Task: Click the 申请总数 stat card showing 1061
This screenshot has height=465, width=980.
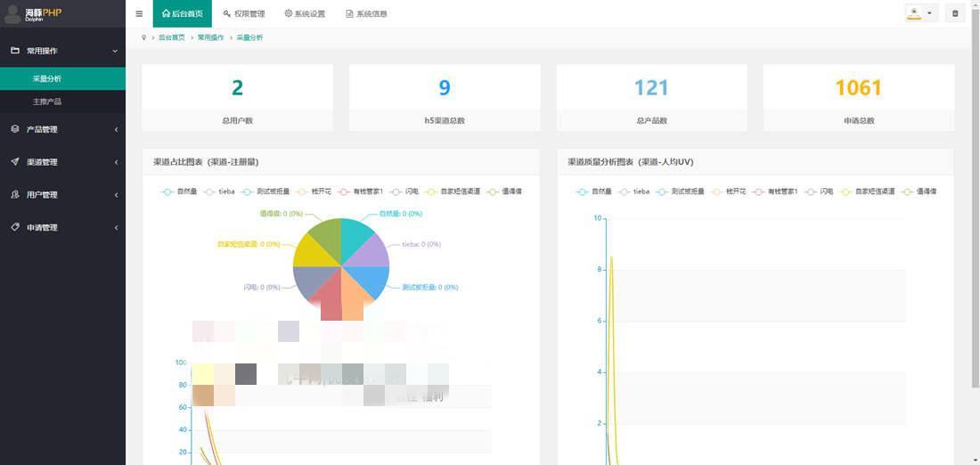Action: tap(859, 98)
